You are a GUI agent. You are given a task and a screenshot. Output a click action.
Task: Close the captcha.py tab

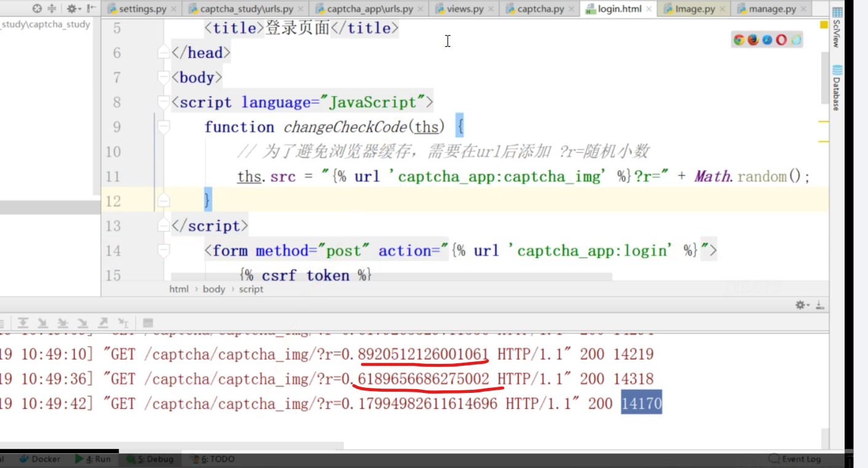pyautogui.click(x=571, y=9)
